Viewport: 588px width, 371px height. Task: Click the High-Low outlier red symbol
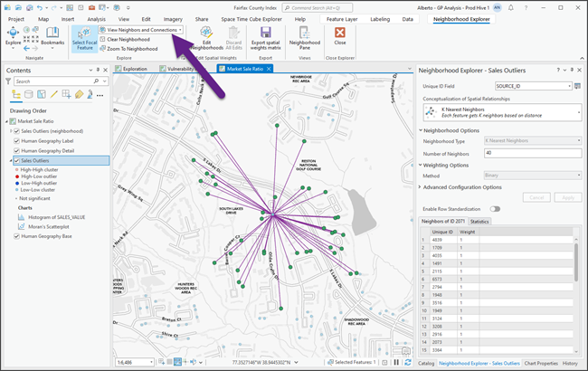(16, 176)
